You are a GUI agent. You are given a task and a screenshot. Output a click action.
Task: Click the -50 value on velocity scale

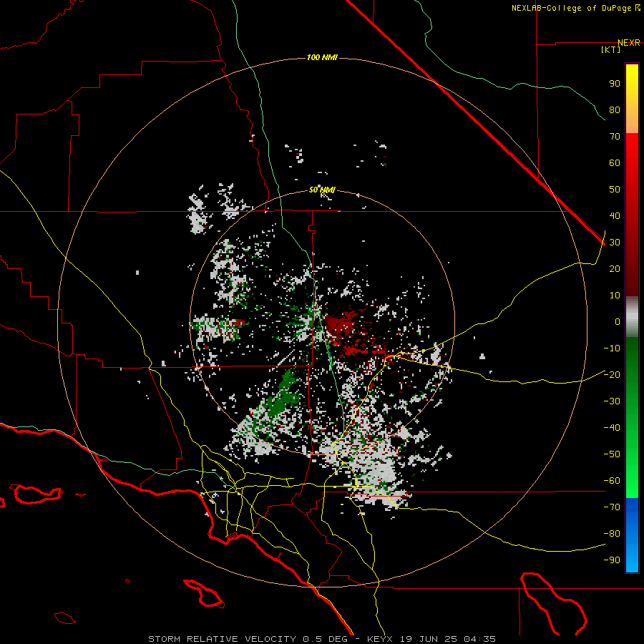pos(612,454)
